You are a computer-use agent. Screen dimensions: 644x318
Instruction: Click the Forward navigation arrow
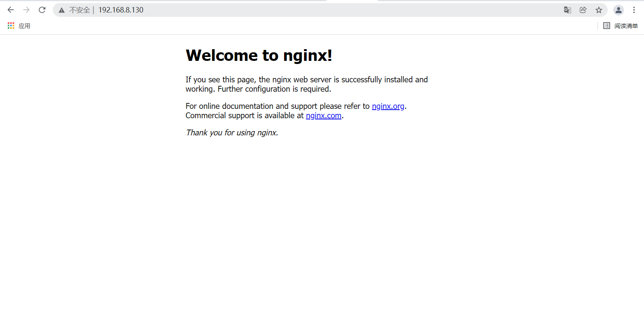pyautogui.click(x=27, y=10)
